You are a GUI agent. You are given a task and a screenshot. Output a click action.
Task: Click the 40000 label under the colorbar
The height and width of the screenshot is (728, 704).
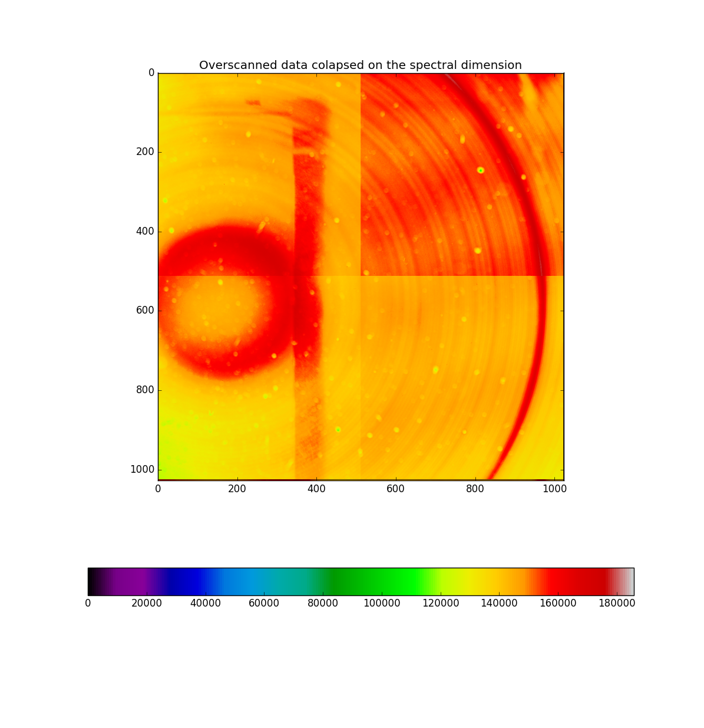(205, 604)
